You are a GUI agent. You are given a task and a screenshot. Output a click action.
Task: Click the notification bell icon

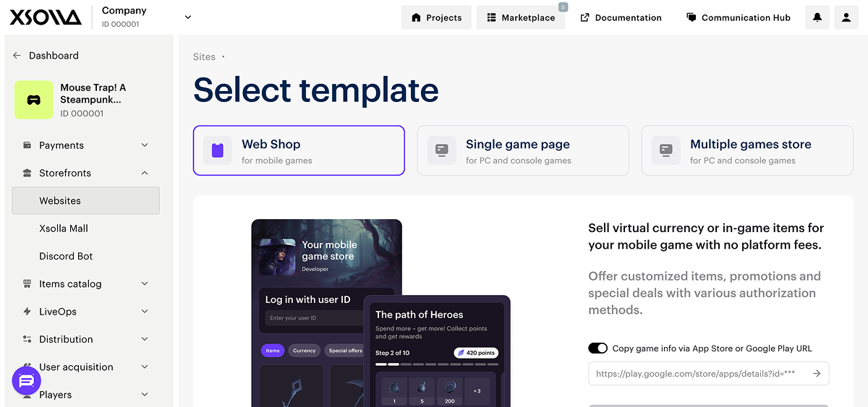point(817,17)
